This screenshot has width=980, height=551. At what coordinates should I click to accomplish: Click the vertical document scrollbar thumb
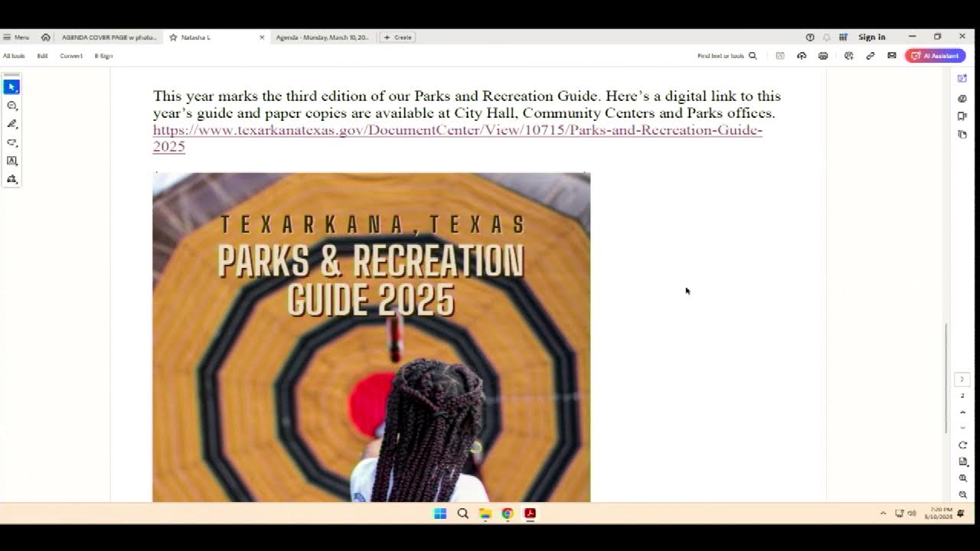(x=946, y=378)
